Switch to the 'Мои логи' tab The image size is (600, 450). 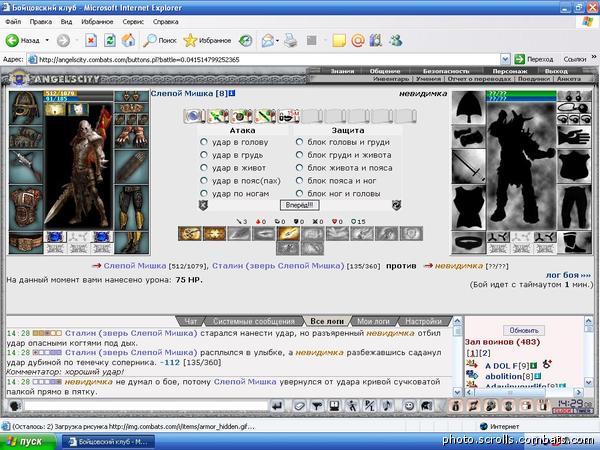[x=373, y=321]
